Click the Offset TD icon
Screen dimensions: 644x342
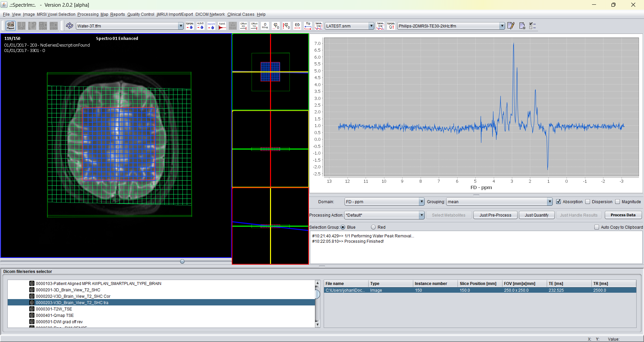click(254, 26)
